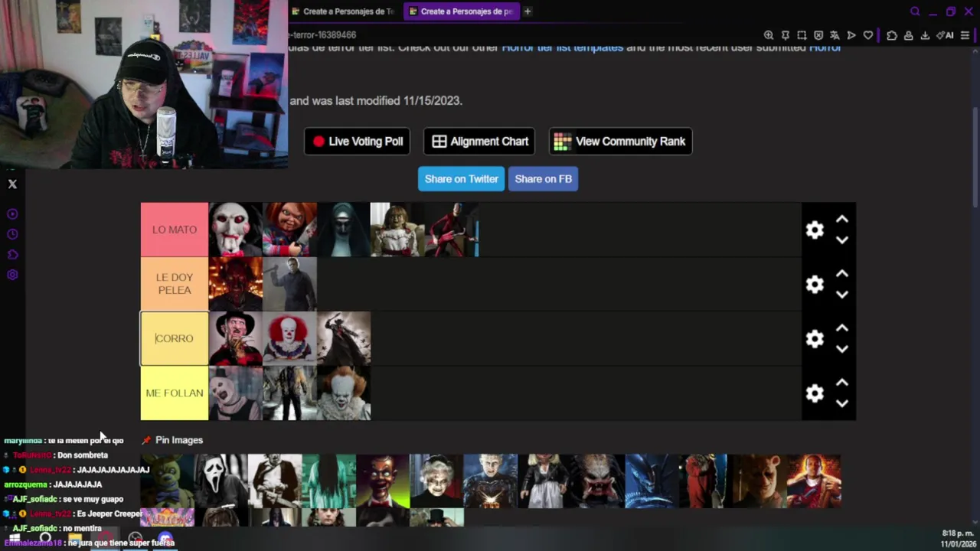Select Michael Myers image in LE DOY PELEA

point(289,284)
